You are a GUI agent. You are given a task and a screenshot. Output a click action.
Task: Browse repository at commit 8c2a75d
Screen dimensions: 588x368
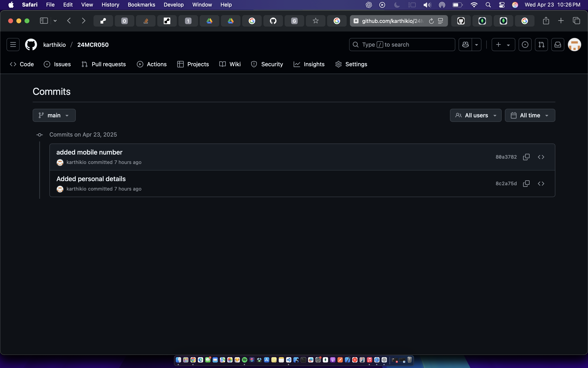(541, 184)
